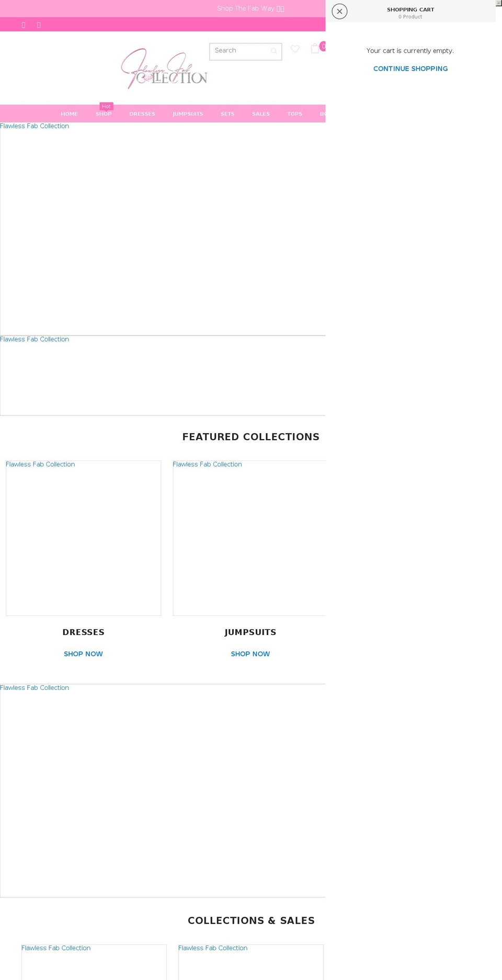
Task: Click the search magnifier icon
Action: (x=274, y=51)
